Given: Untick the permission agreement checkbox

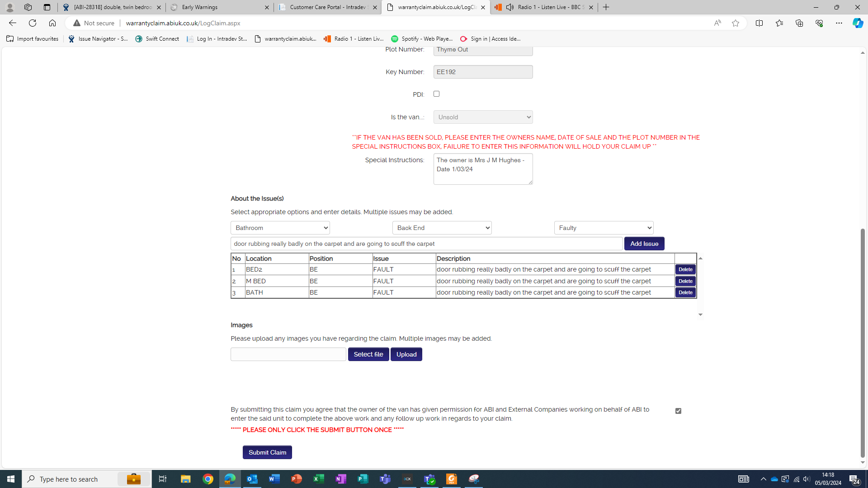Looking at the screenshot, I should pos(678,411).
